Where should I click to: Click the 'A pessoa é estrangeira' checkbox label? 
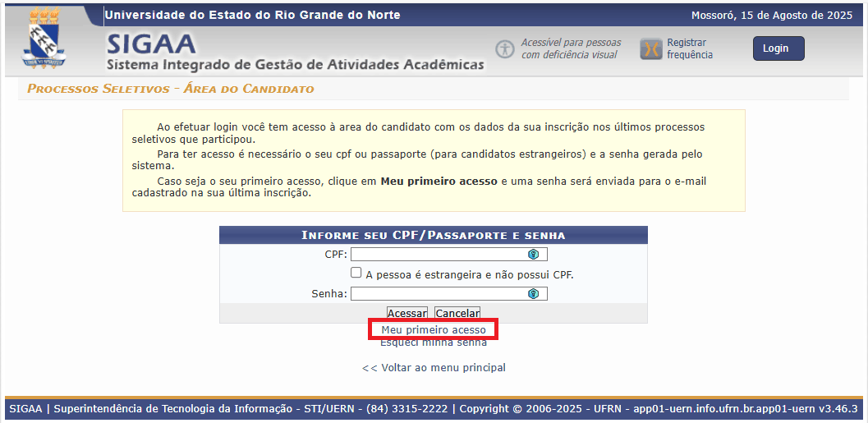coord(469,274)
